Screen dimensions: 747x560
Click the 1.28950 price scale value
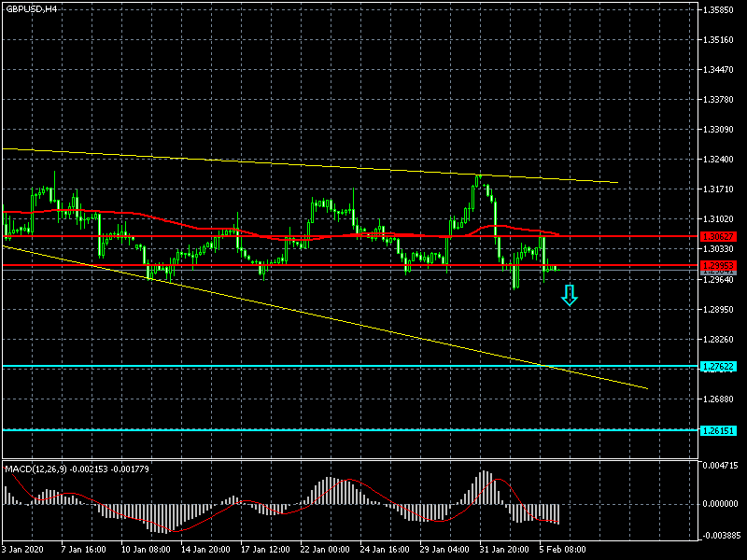(718, 310)
